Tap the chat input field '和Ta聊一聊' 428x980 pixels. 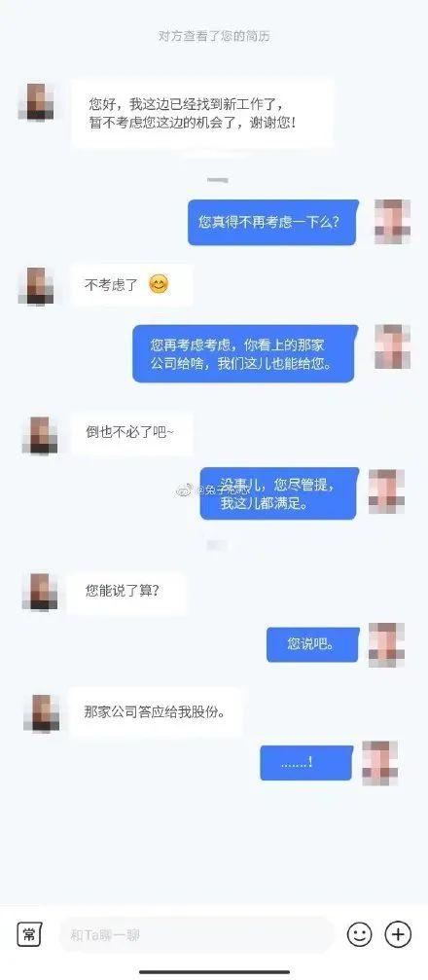(196, 935)
